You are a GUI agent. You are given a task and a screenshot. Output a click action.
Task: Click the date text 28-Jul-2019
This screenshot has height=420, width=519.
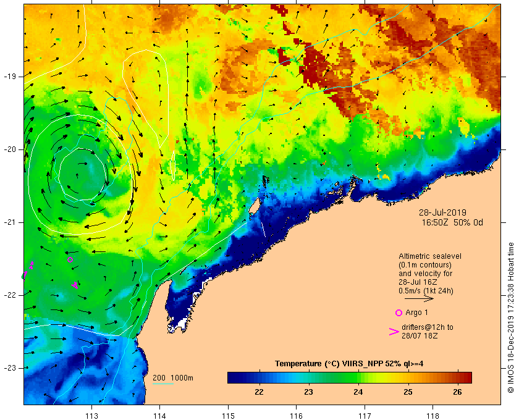[x=442, y=212]
